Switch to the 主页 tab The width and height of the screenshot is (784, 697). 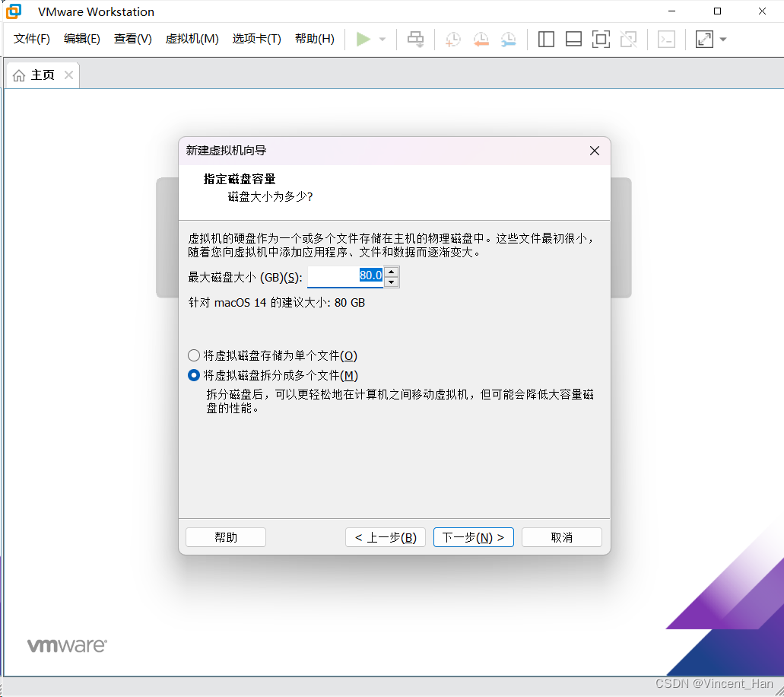[43, 75]
